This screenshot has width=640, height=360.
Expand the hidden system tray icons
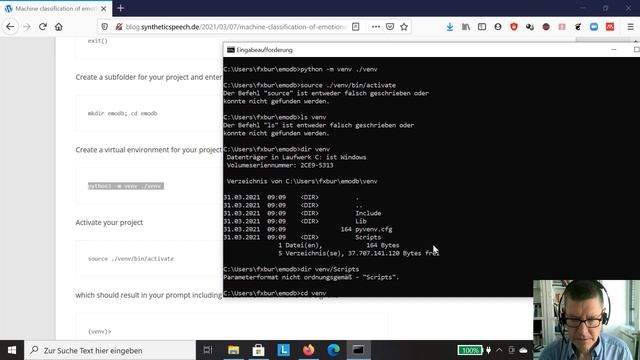pyautogui.click(x=499, y=350)
